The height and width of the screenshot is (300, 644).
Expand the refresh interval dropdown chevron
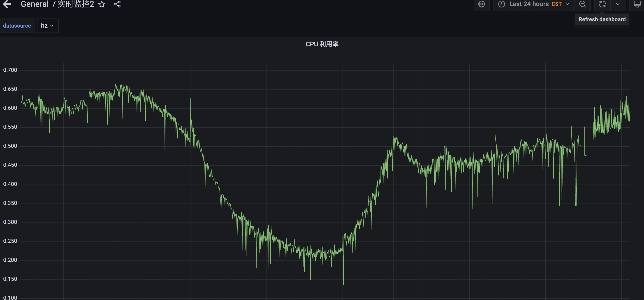pos(618,4)
